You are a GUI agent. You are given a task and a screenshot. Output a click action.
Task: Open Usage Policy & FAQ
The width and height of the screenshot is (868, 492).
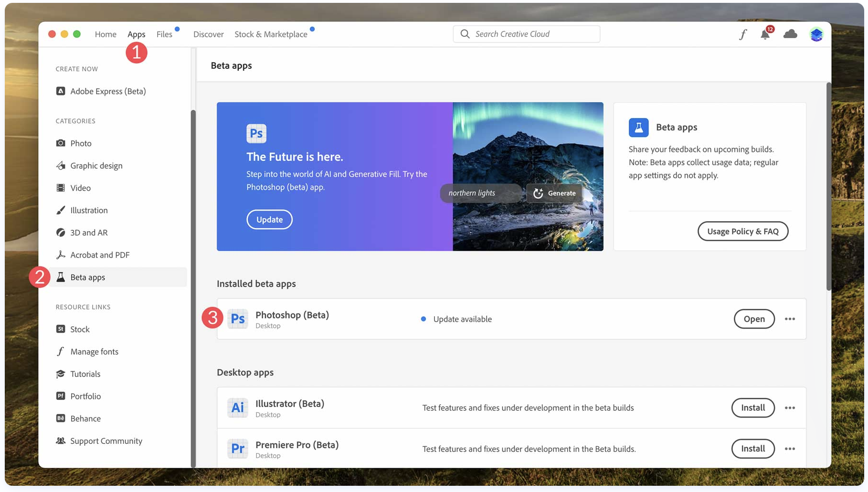[x=743, y=231]
